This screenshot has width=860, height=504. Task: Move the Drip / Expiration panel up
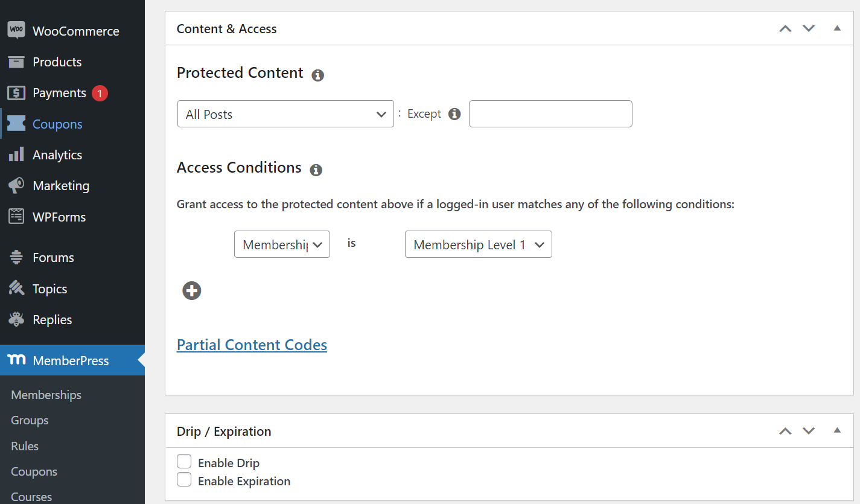(785, 431)
